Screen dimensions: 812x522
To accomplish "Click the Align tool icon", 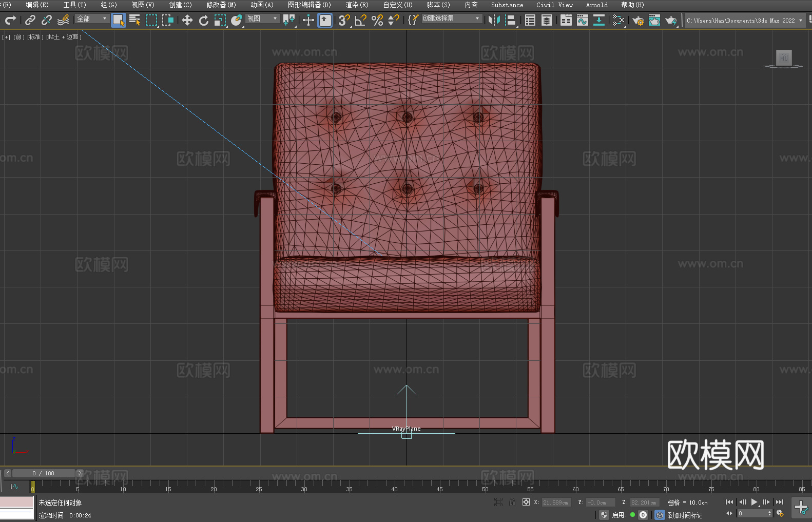I will coord(511,20).
